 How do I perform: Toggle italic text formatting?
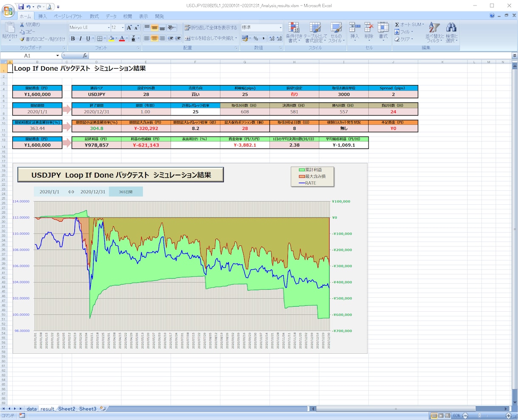[x=81, y=39]
